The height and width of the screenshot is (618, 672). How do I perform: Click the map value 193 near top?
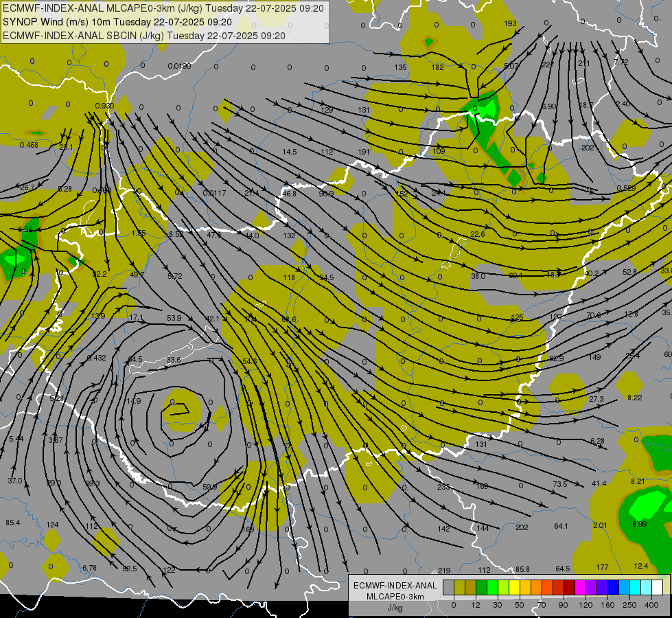(510, 23)
